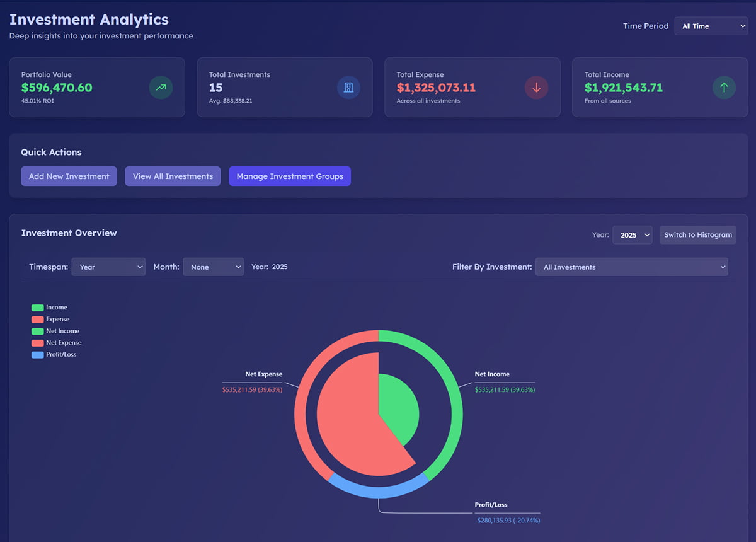Click the blue Profit/Loss swatch in the legend
The image size is (756, 542).
(x=38, y=355)
